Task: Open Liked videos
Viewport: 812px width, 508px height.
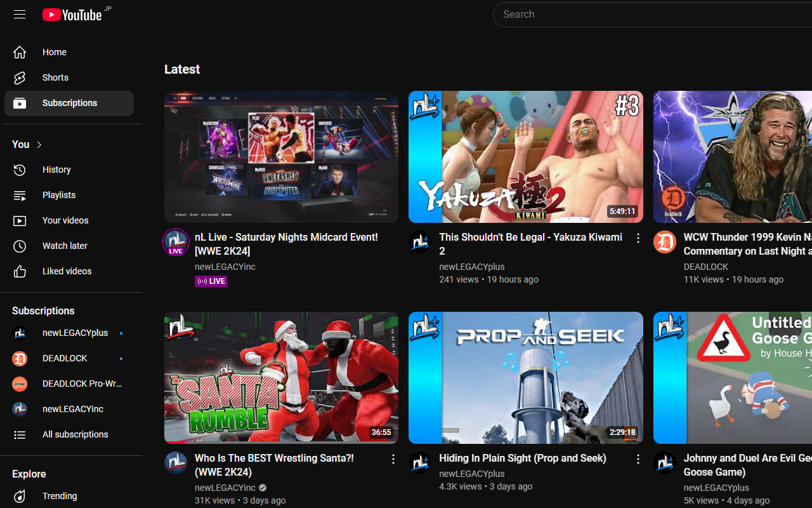Action: 67,271
